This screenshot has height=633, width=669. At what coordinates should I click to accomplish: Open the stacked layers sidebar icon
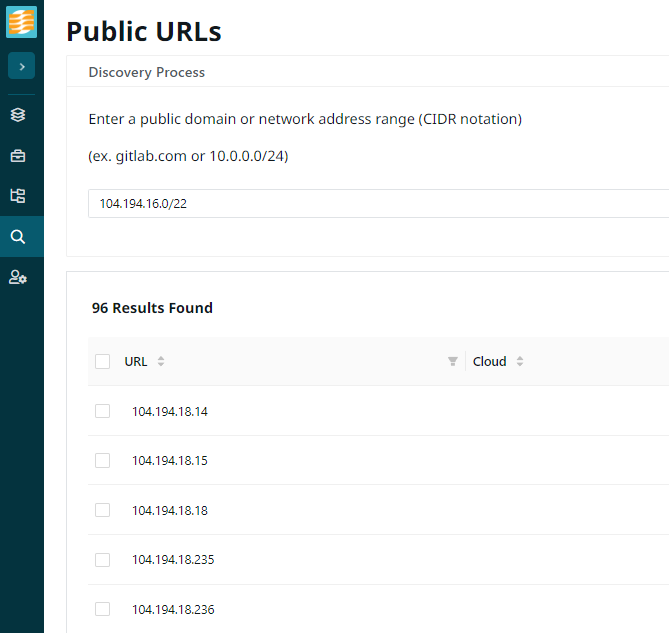pos(18,114)
